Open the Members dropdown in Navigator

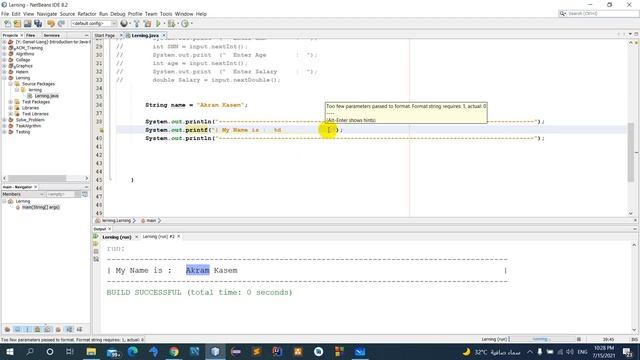(23, 194)
